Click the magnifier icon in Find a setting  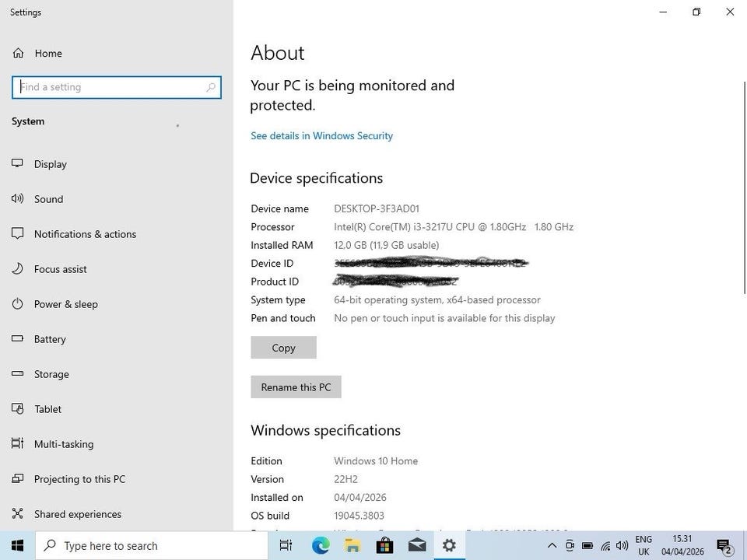tap(211, 87)
